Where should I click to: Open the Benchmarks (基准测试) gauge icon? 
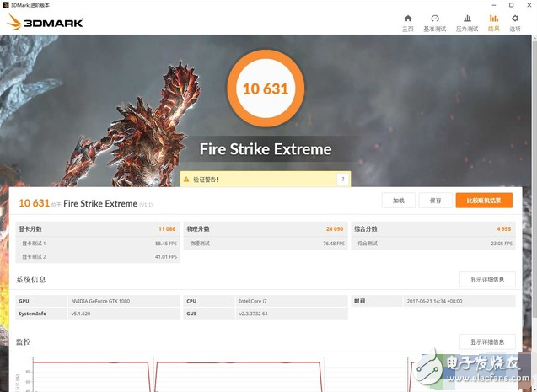435,19
